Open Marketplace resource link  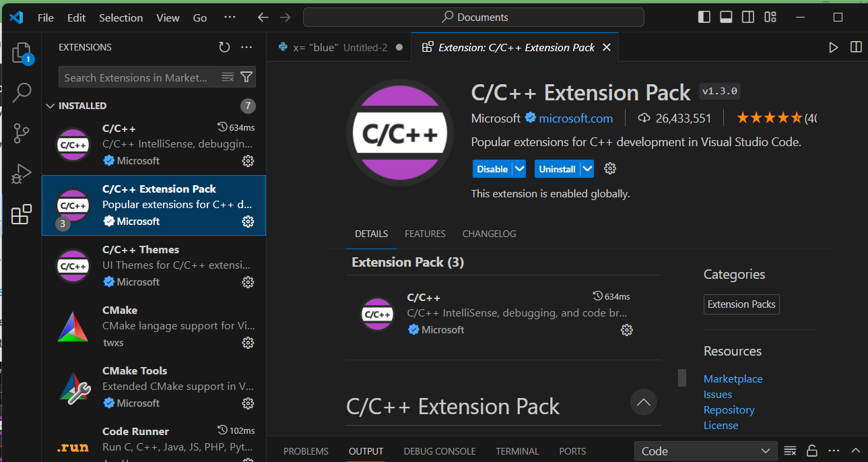733,378
